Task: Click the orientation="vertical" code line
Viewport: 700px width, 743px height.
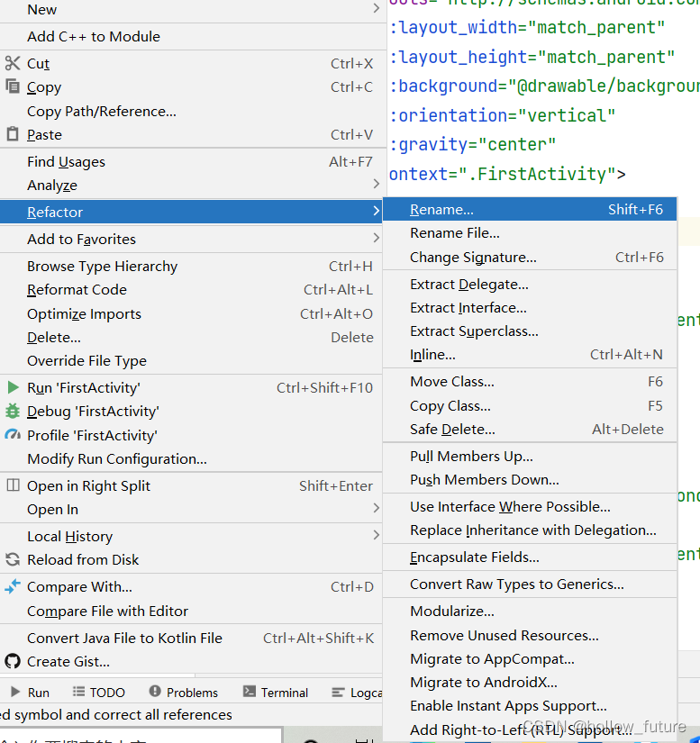Action: click(503, 115)
